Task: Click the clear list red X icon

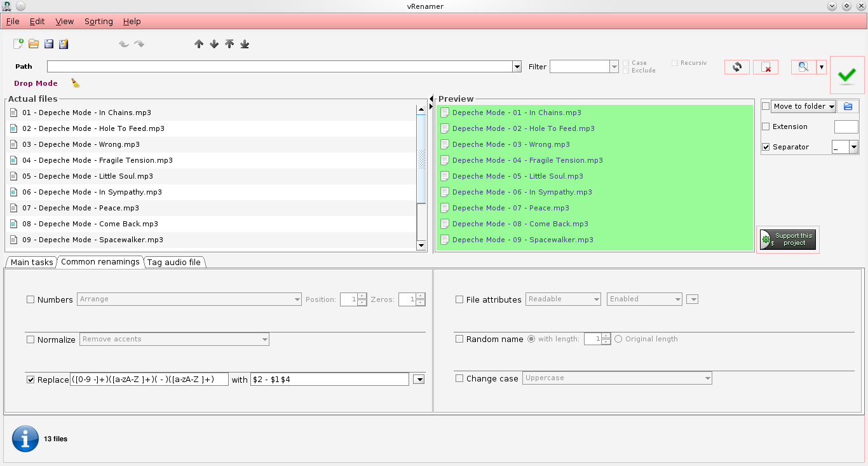Action: pos(766,67)
